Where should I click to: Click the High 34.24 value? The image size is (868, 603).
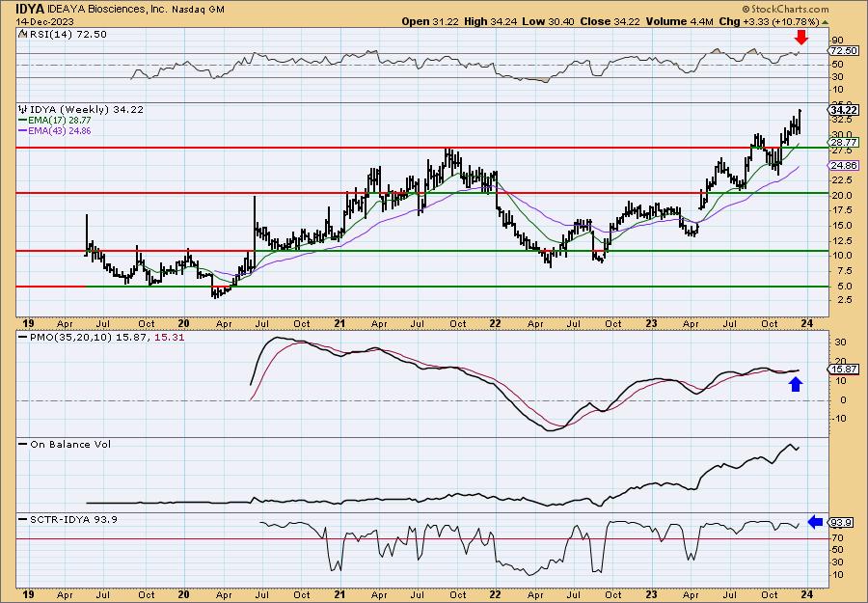pyautogui.click(x=490, y=21)
